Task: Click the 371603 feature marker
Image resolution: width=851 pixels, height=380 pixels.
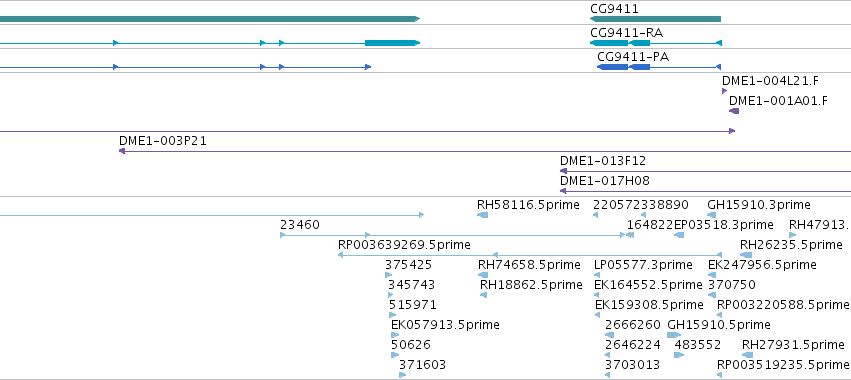Action: pos(402,375)
